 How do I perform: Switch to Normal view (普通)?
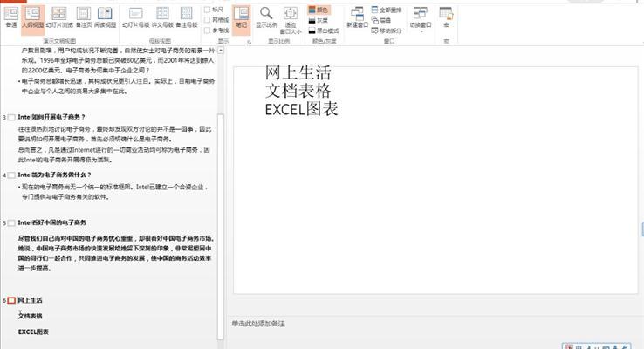[10, 17]
